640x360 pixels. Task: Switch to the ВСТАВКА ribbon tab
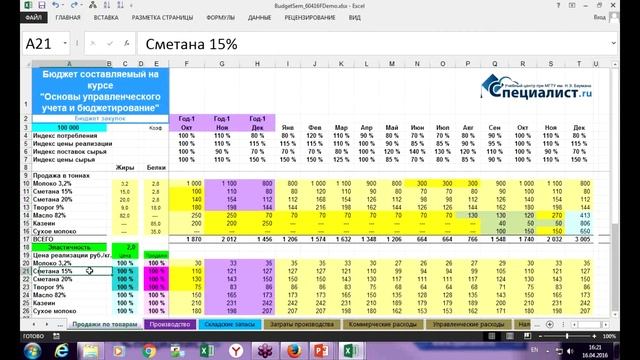[106, 18]
